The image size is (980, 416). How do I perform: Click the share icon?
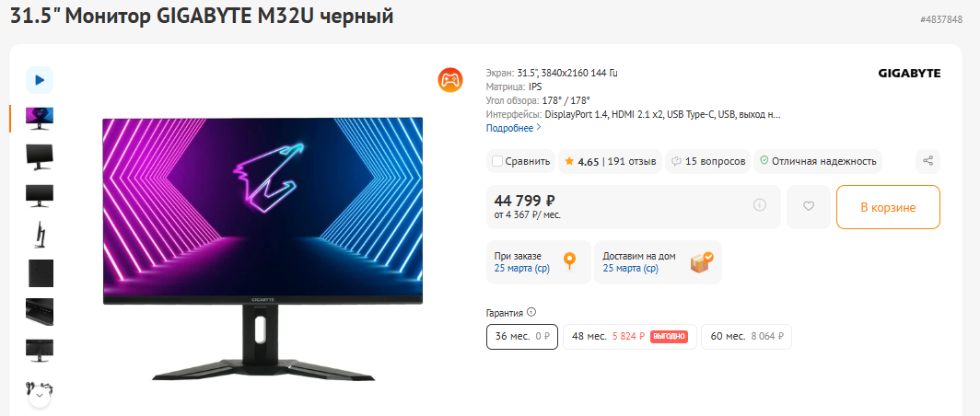tap(928, 161)
